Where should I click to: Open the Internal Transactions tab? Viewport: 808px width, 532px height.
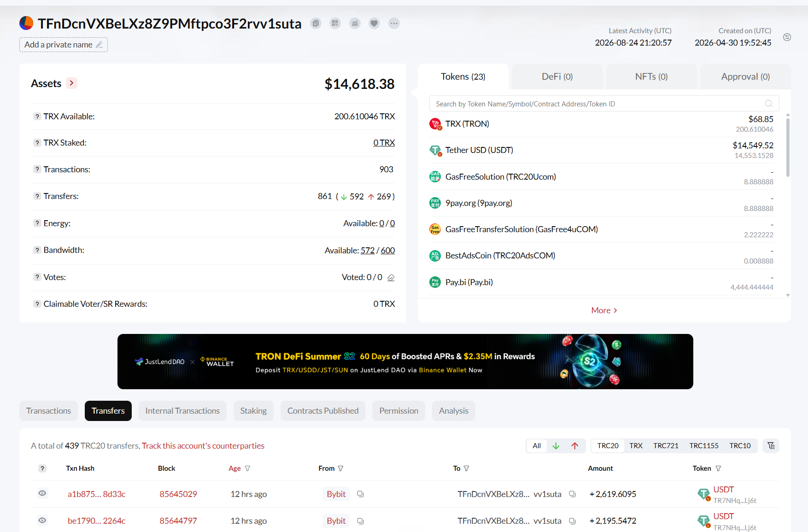click(x=182, y=411)
